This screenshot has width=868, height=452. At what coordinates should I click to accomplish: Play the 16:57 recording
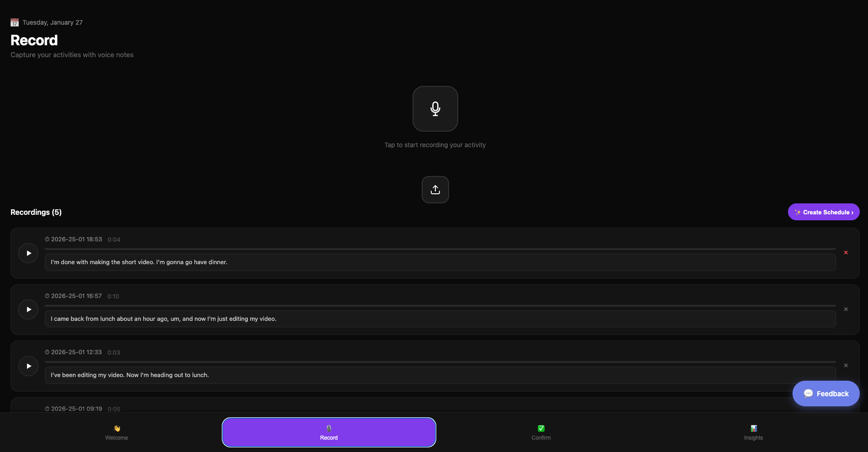[28, 309]
